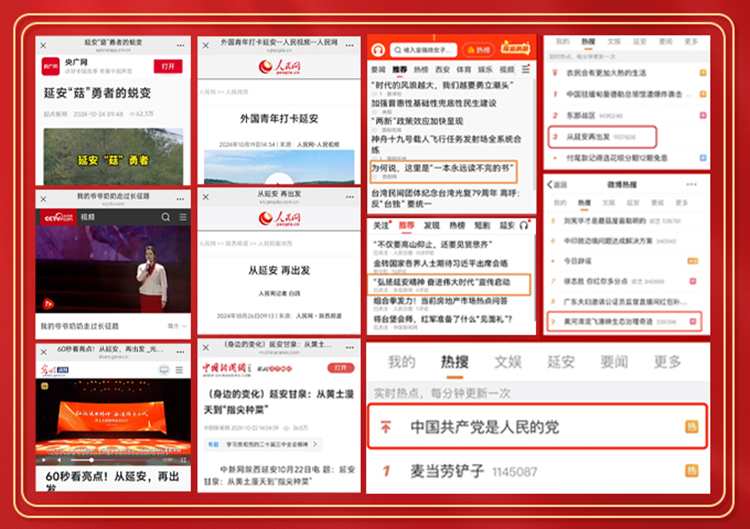Open headline 金砖国家各界人士期待习近平出席会晤
This screenshot has width=750, height=529.
[x=441, y=264]
